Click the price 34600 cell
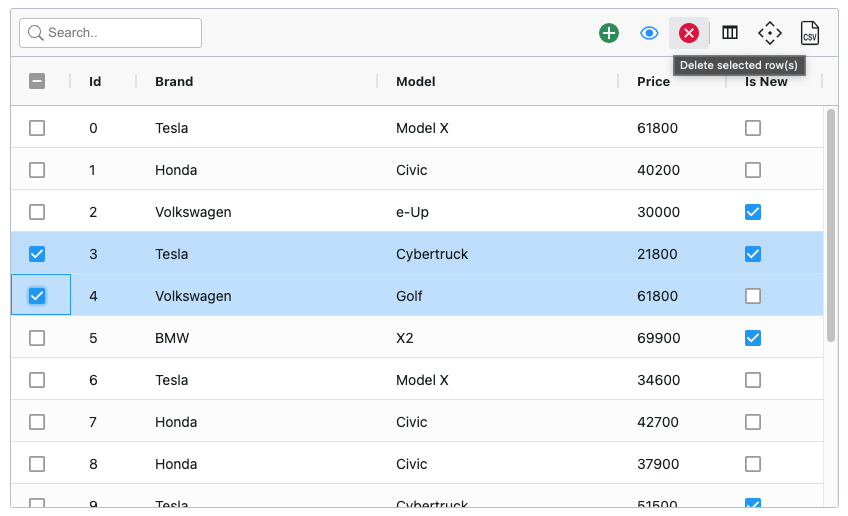Screen dimensions: 848x516 click(x=658, y=380)
